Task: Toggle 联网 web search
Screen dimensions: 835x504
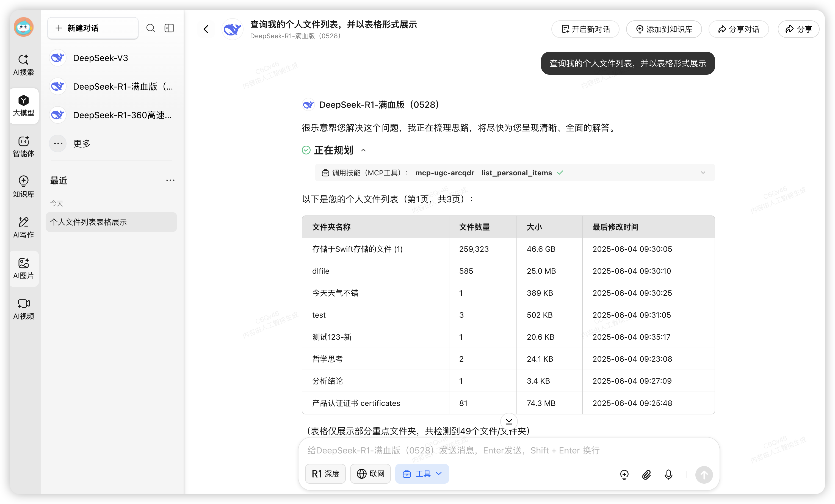Action: coord(371,473)
